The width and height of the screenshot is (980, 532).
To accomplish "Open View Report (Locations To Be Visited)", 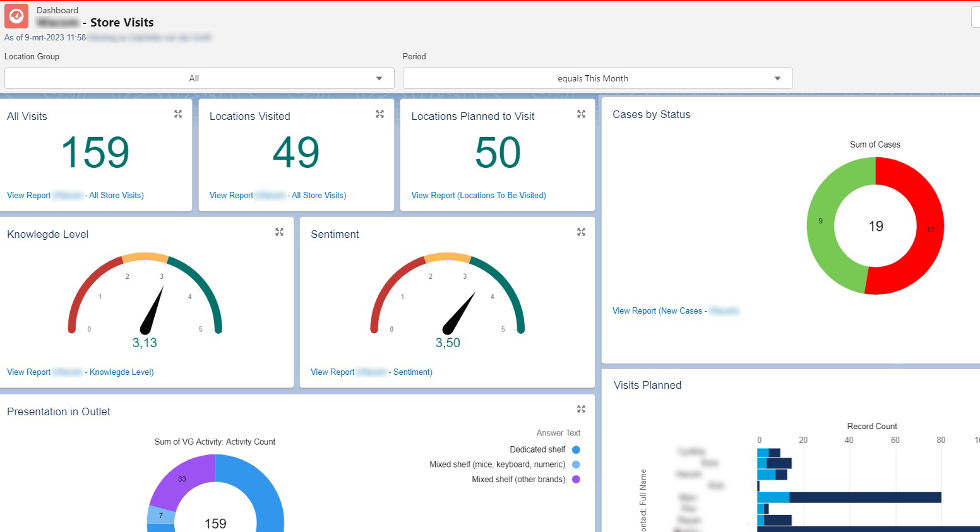I will [479, 196].
